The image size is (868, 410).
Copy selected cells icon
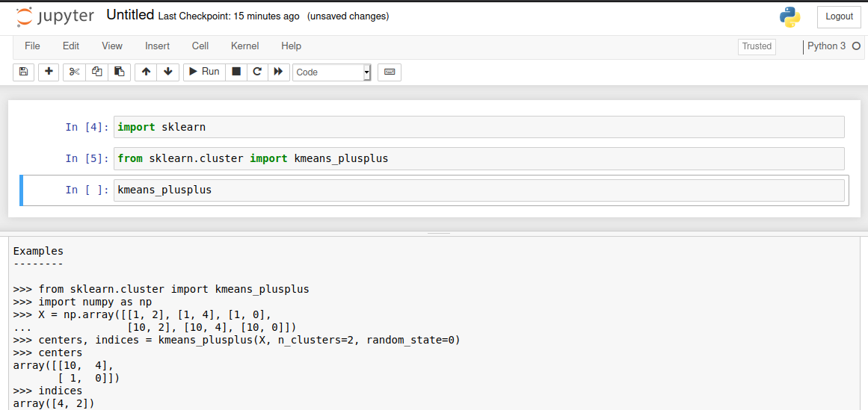tap(96, 72)
